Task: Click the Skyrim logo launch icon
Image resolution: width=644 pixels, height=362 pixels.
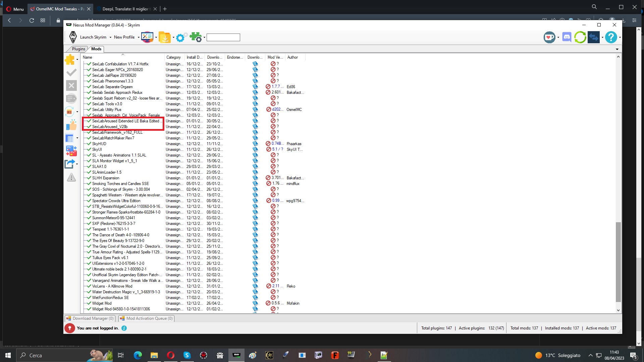Action: (73, 37)
